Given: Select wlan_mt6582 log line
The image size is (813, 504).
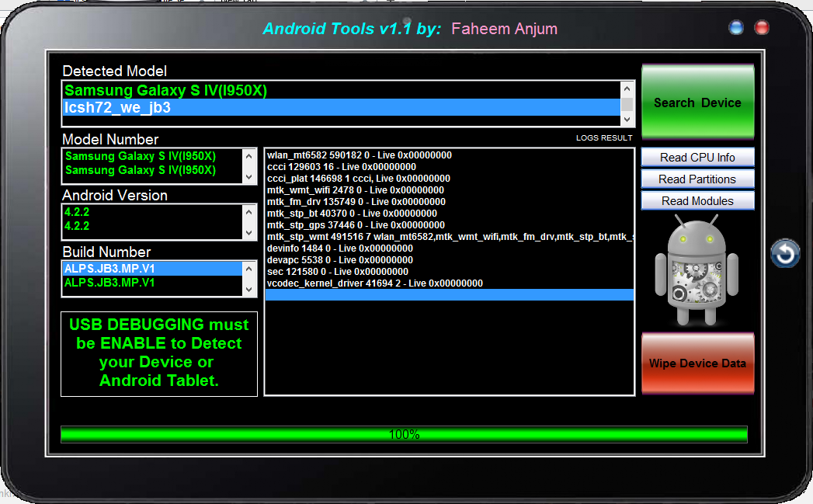Looking at the screenshot, I should (x=449, y=155).
